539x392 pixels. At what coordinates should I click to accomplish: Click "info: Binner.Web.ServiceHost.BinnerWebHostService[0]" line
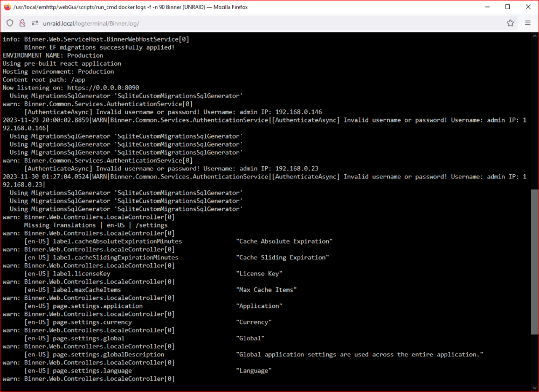point(96,39)
